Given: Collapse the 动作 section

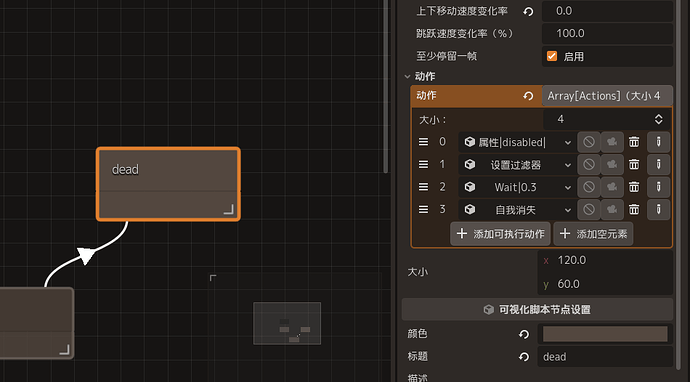Looking at the screenshot, I should click(407, 77).
